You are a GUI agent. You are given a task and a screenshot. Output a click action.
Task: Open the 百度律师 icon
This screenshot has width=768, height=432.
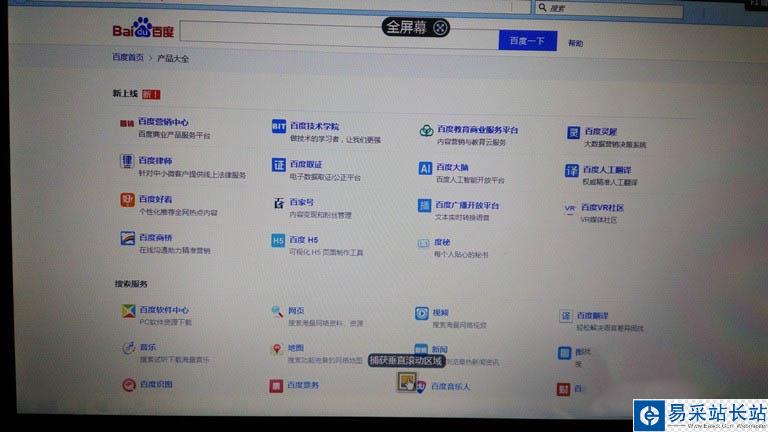127,161
